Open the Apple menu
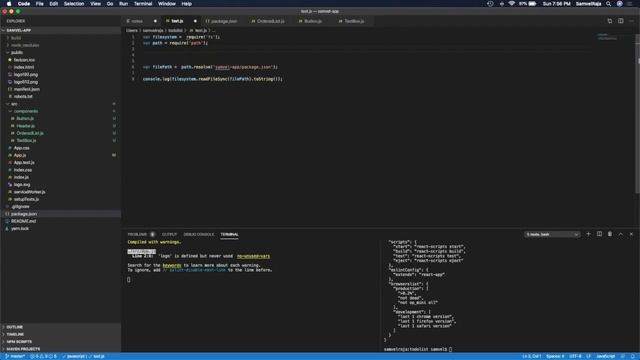This screenshot has height=360, width=640. click(9, 4)
